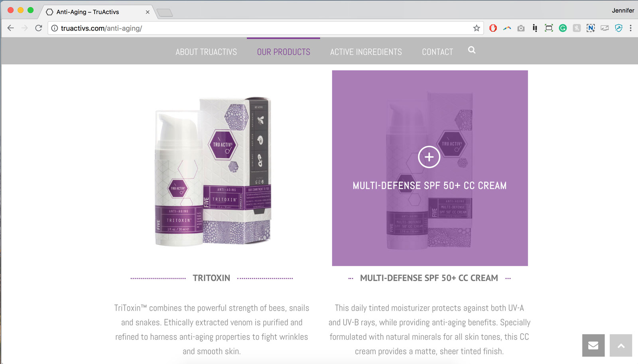Click the camera screenshot extension icon
The width and height of the screenshot is (638, 364).
521,28
